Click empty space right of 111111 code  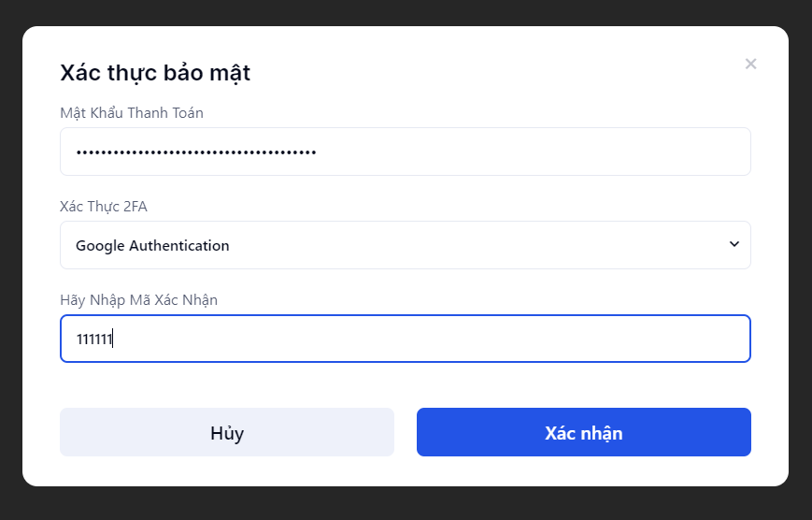[x=467, y=339]
